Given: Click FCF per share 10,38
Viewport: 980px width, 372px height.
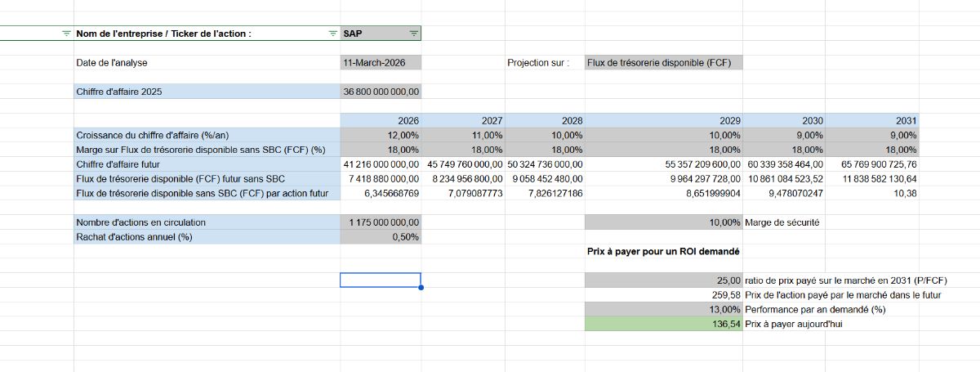Looking at the screenshot, I should coord(872,194).
